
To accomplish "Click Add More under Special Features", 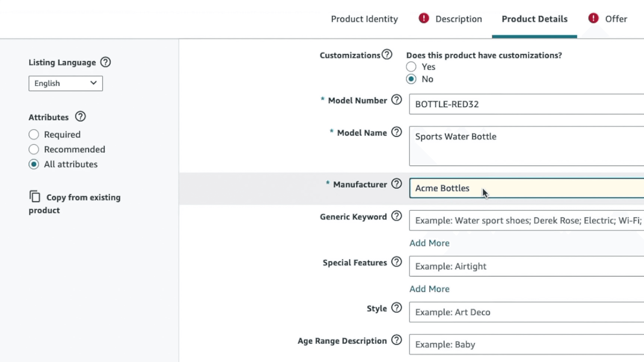I will tap(429, 289).
